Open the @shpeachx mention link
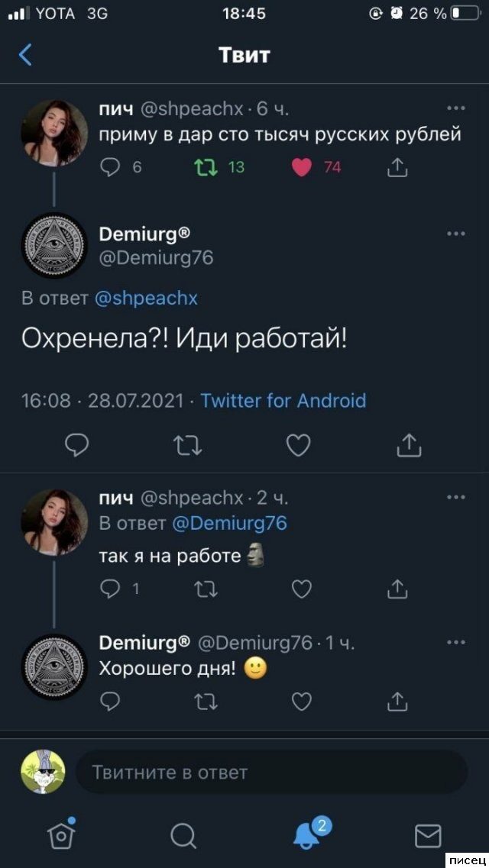Screen dimensions: 489x868 point(146,298)
